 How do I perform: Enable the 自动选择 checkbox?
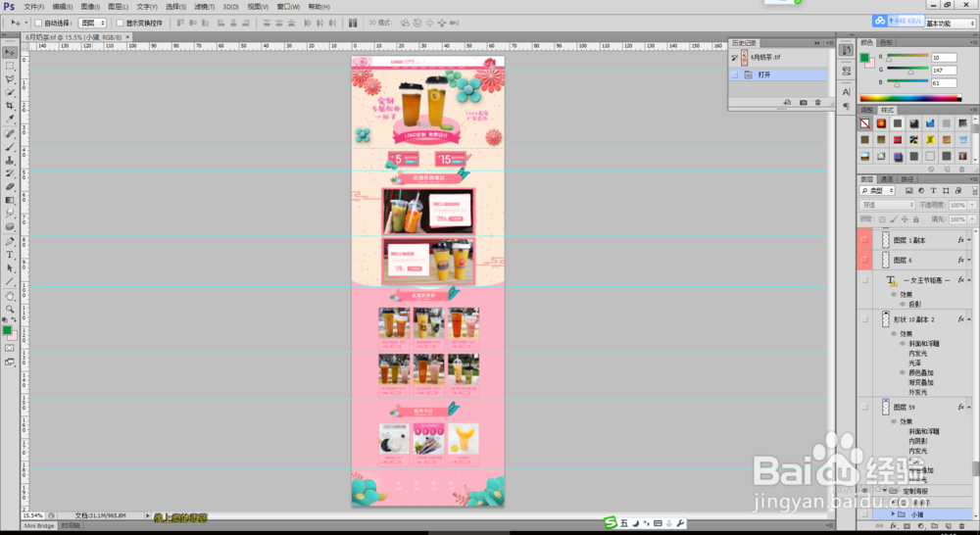coord(38,24)
